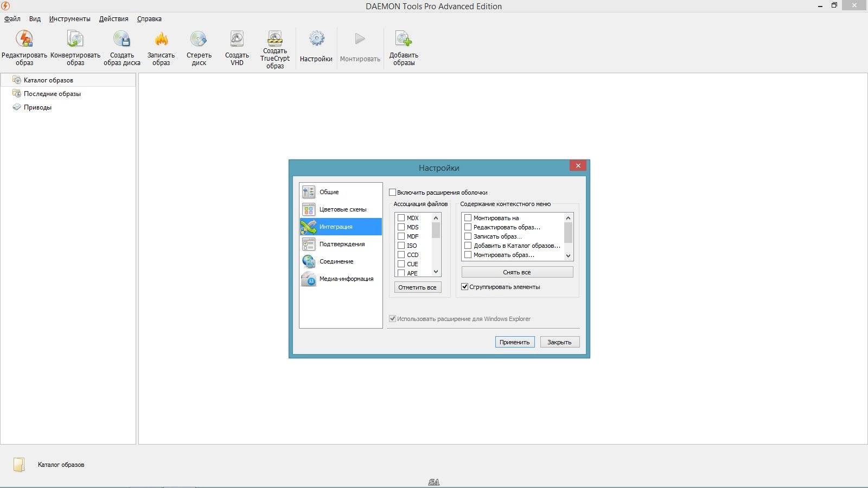
Task: Enable shell extensions (Включить расширения оболочки) checkbox
Action: click(x=392, y=192)
